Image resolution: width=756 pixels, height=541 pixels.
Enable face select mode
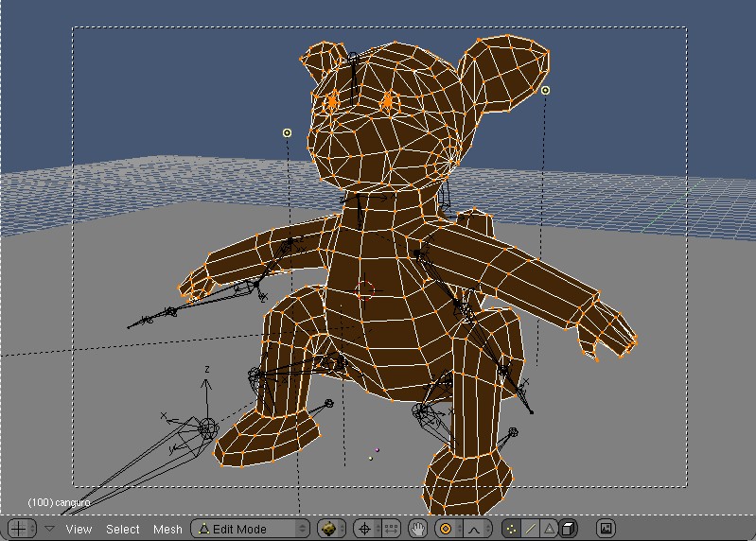549,529
